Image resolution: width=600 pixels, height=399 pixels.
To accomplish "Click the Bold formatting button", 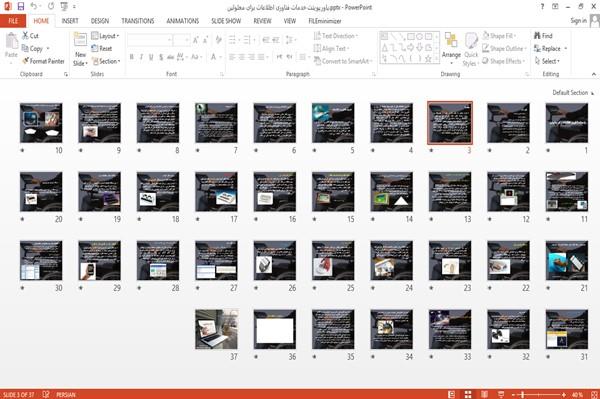I will tap(132, 57).
